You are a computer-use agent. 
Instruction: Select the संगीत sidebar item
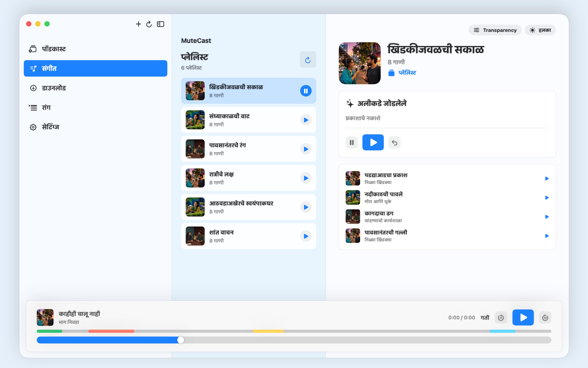click(x=96, y=68)
